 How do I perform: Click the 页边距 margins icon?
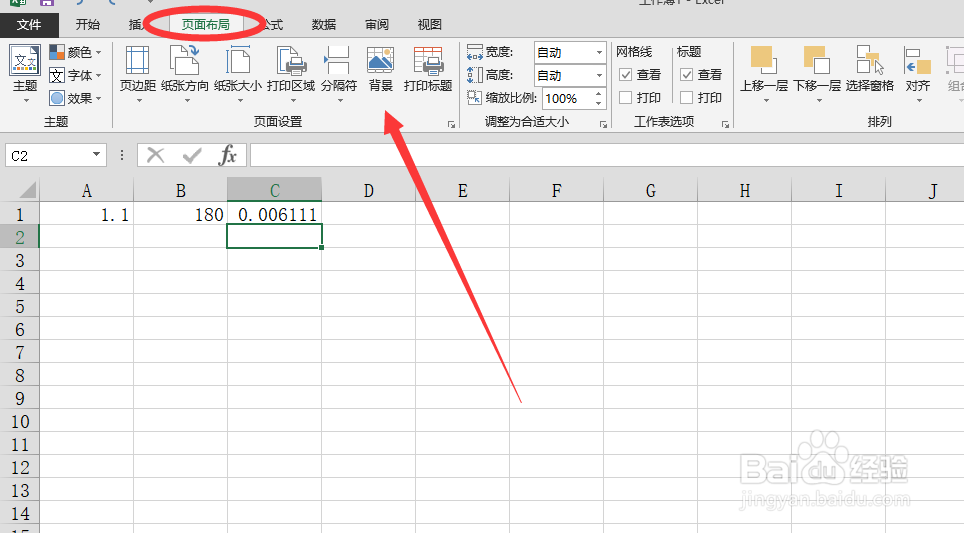137,61
